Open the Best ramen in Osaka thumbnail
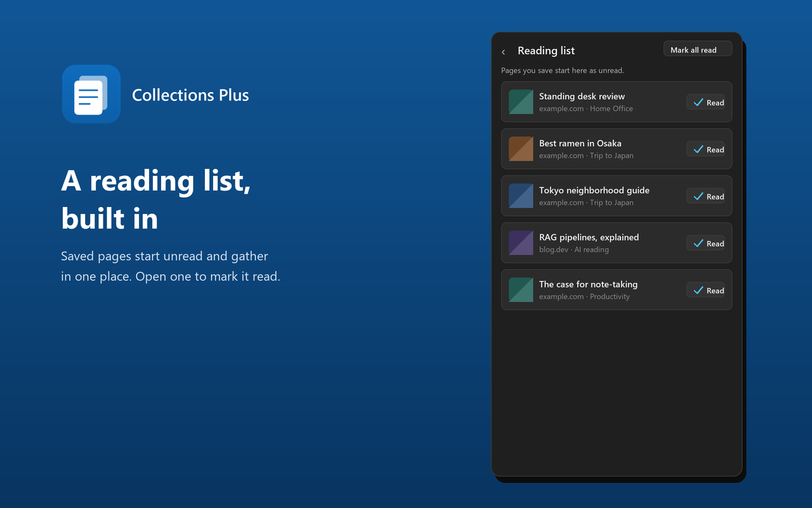The image size is (812, 508). point(521,149)
